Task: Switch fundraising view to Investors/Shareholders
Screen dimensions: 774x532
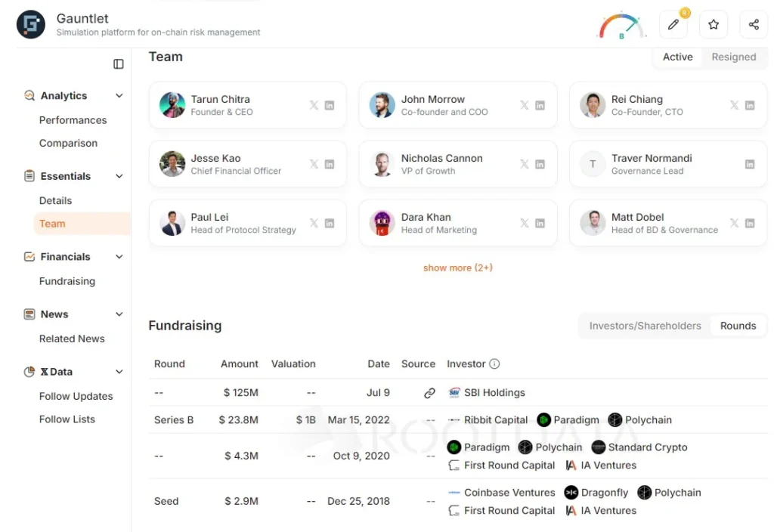Action: pos(645,326)
